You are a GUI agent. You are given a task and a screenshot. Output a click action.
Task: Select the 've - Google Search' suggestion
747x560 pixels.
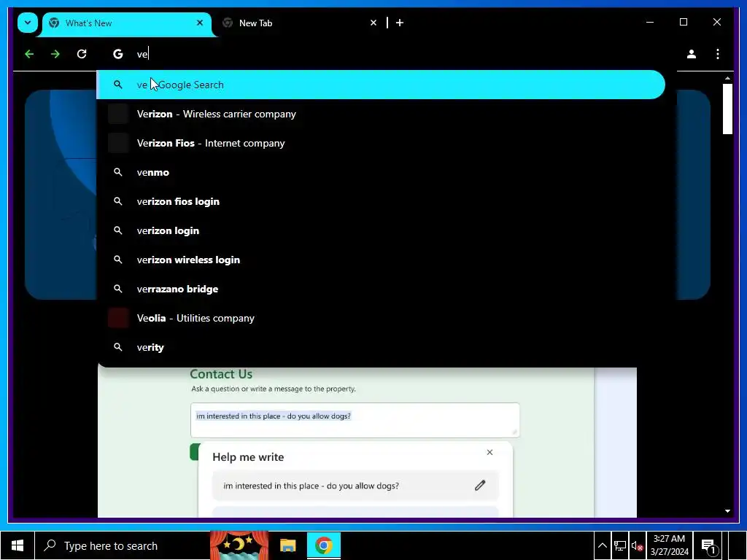[381, 85]
